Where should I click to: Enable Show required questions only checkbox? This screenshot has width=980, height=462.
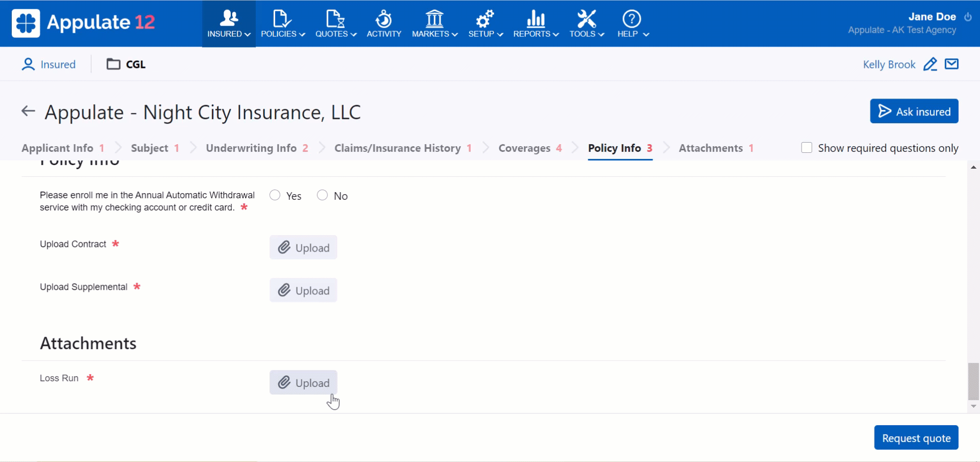click(x=807, y=148)
